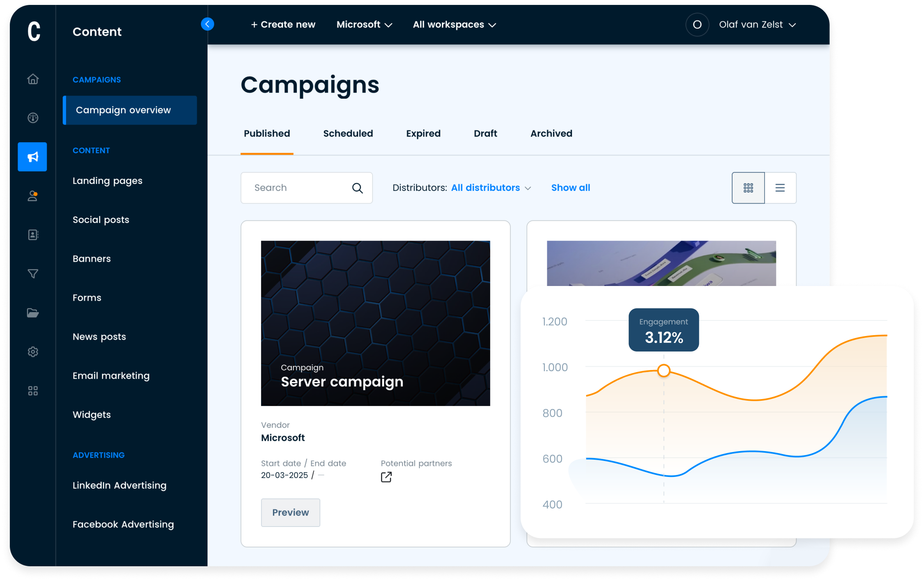Click the external link icon under Potential partners
The image size is (924, 581).
click(x=386, y=477)
